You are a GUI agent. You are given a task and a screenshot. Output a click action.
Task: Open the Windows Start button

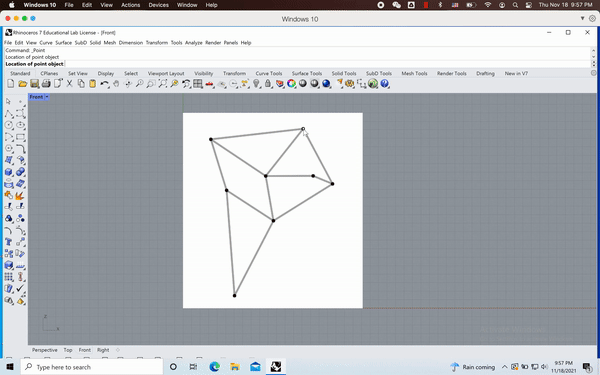point(10,367)
